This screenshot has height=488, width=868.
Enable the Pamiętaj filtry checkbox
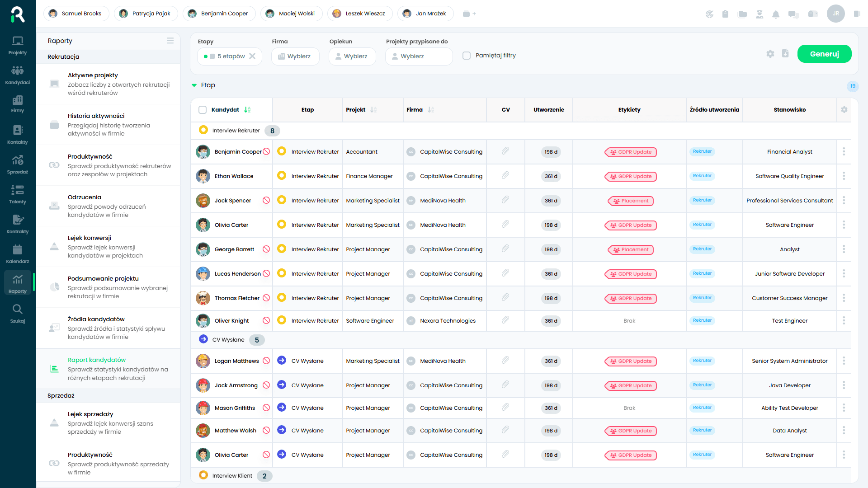click(x=467, y=56)
